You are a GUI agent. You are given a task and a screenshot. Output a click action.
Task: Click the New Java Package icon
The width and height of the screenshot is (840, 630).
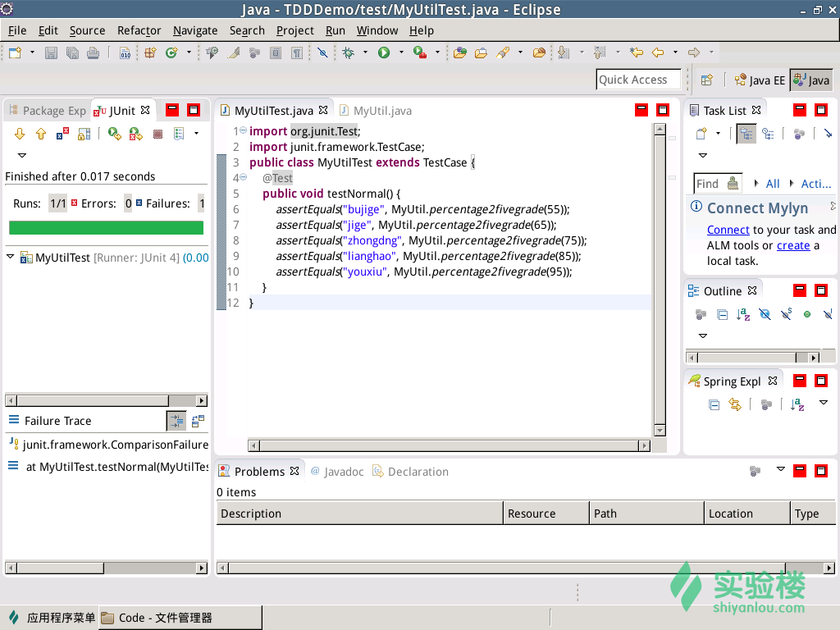(x=151, y=52)
